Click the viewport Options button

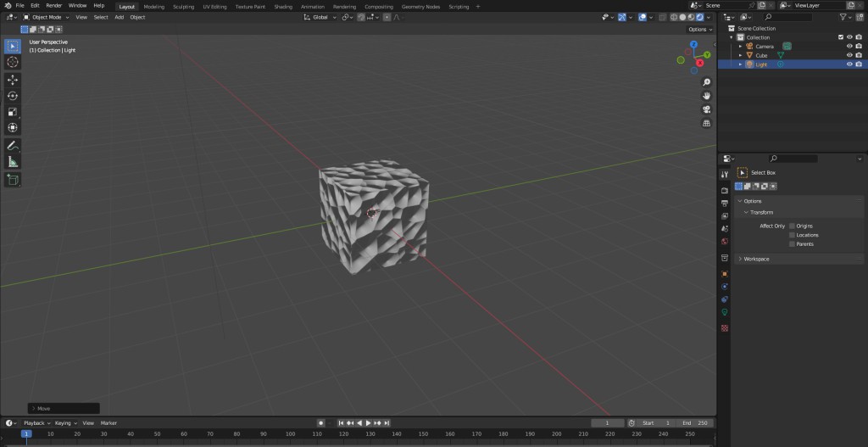[x=698, y=29]
